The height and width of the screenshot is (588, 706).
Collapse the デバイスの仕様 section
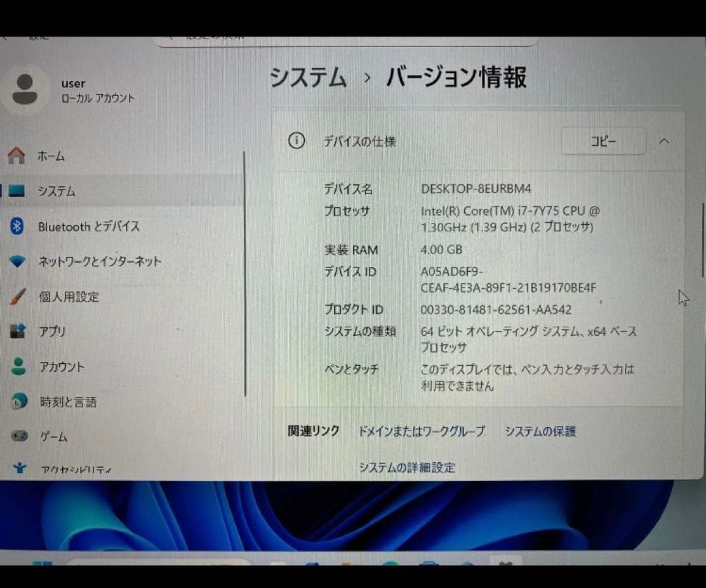(664, 141)
